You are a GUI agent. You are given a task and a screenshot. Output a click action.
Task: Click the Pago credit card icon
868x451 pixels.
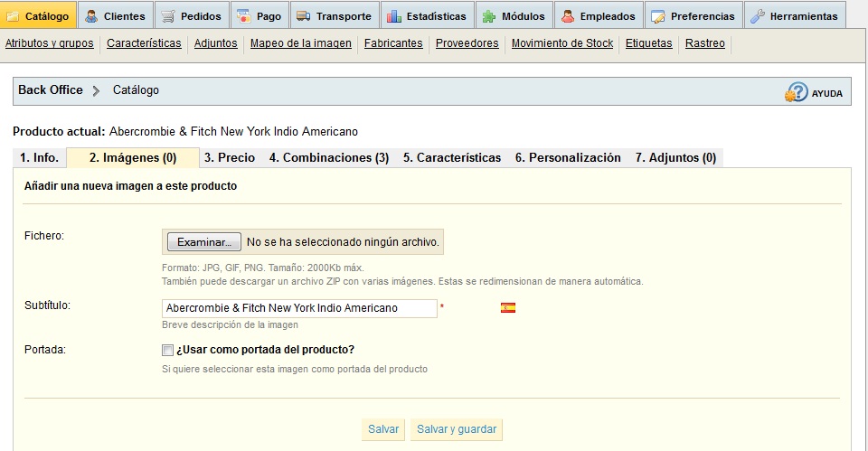tap(243, 16)
